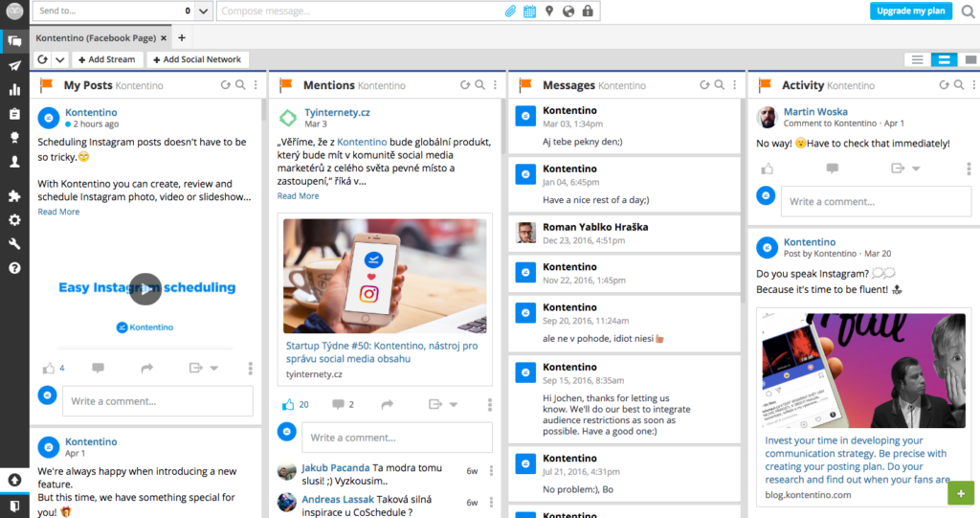Expand sidebar with bottom arrow icon
Screen dimensions: 980x518
(x=14, y=480)
